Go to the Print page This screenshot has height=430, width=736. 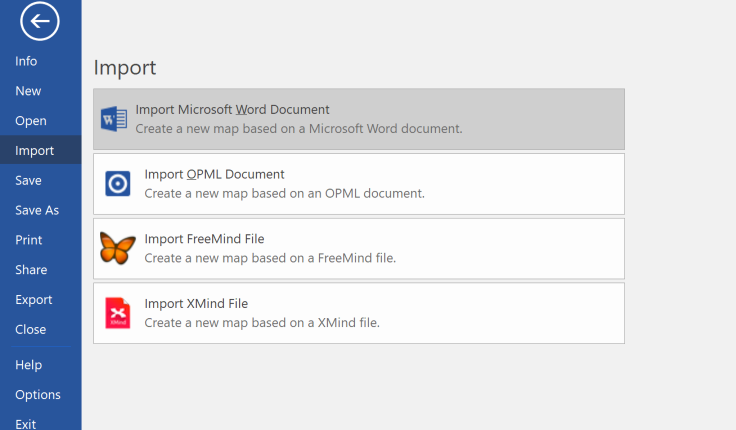(28, 240)
